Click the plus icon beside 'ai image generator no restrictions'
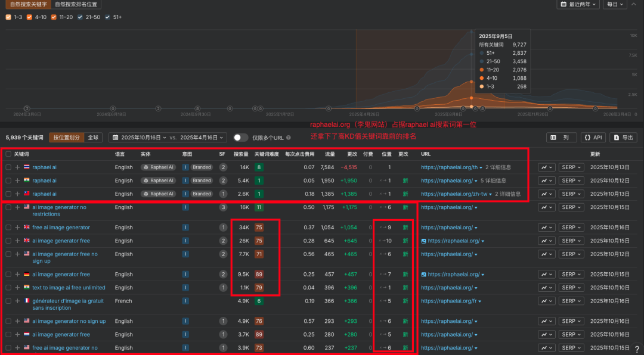Viewport: 644px width, 355px height. (x=17, y=207)
